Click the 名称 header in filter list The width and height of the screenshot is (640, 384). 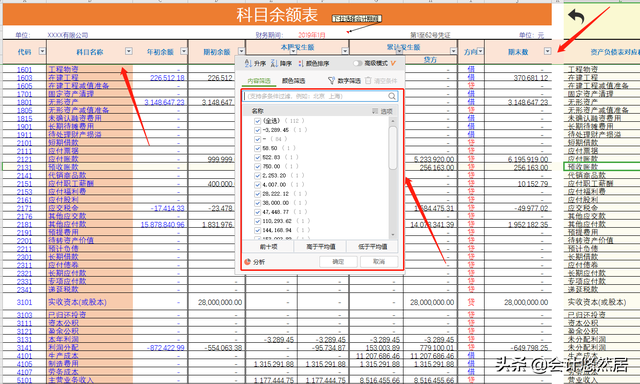258,111
